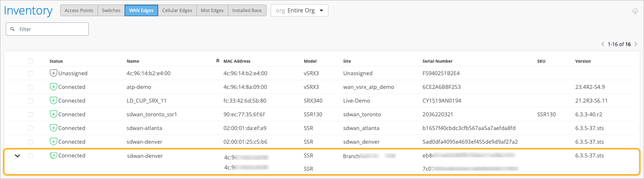The width and height of the screenshot is (644, 179).
Task: Switch to the Mist Edges tab
Action: tap(211, 10)
